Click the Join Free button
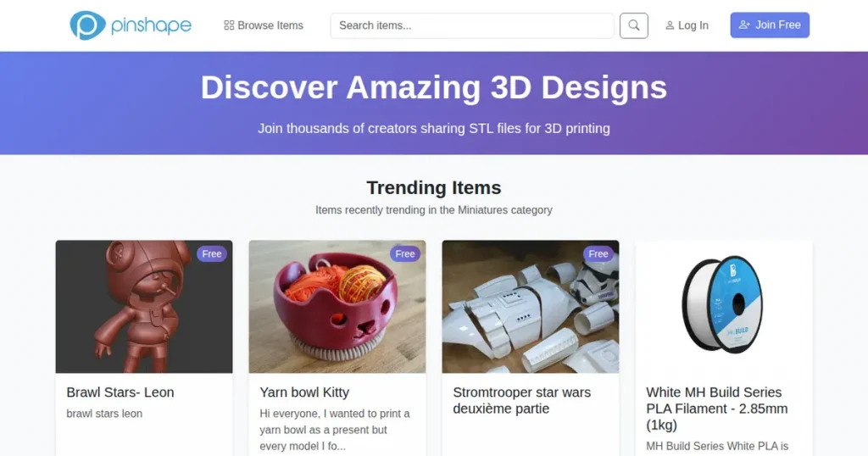This screenshot has height=456, width=868. [x=770, y=25]
